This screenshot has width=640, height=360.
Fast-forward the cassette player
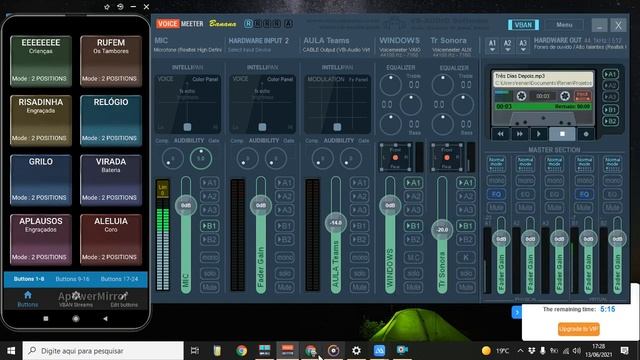tap(520, 133)
